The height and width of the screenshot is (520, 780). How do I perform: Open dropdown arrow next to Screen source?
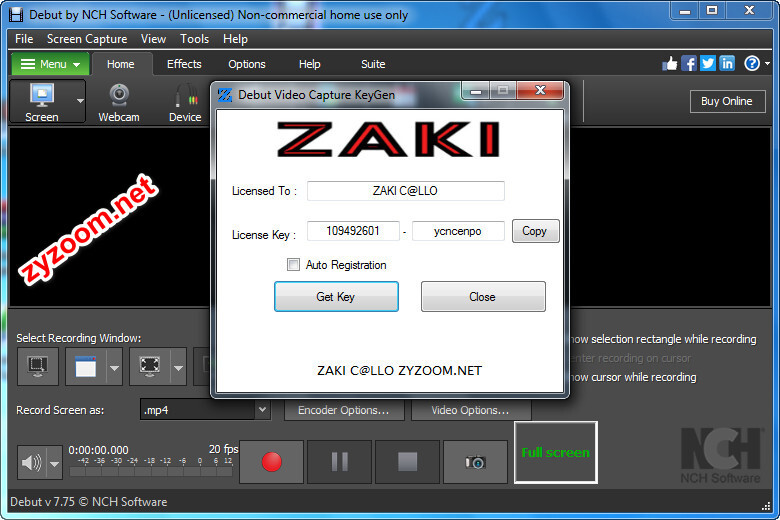(80, 101)
